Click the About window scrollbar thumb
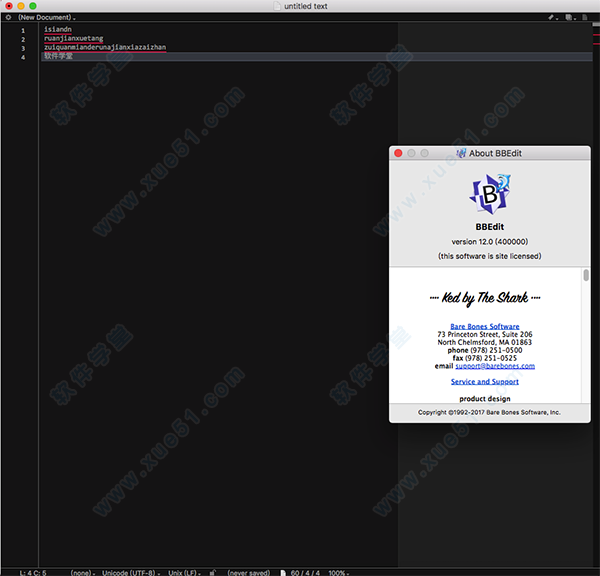Image resolution: width=600 pixels, height=576 pixels. (586, 275)
